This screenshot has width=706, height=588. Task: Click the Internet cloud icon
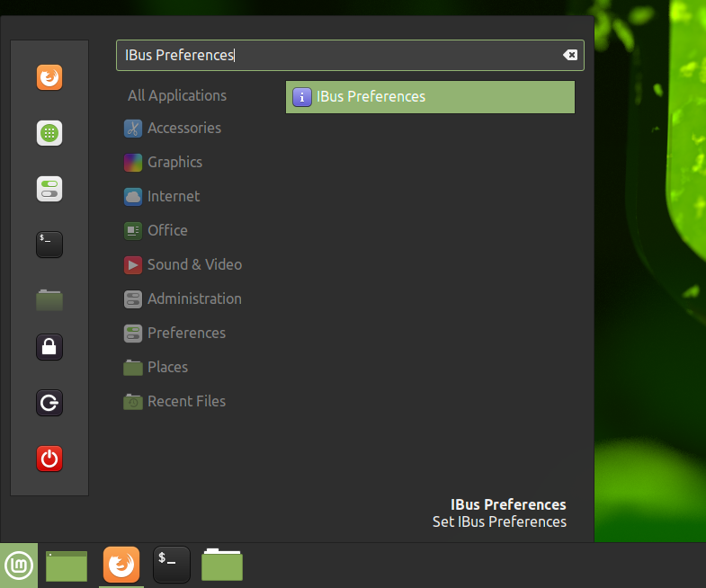(x=133, y=197)
